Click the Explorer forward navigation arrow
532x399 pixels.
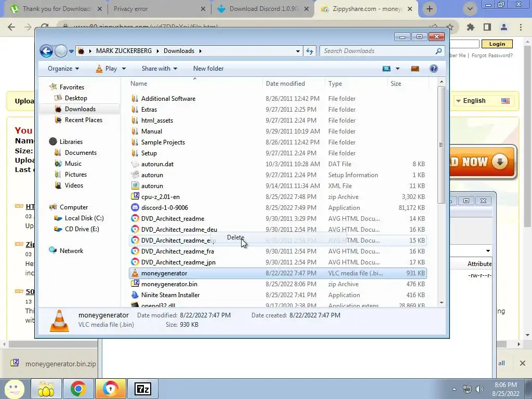tap(61, 51)
